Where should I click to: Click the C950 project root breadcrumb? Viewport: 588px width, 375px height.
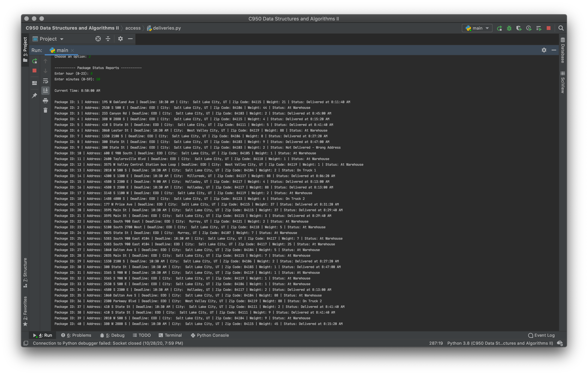[72, 28]
